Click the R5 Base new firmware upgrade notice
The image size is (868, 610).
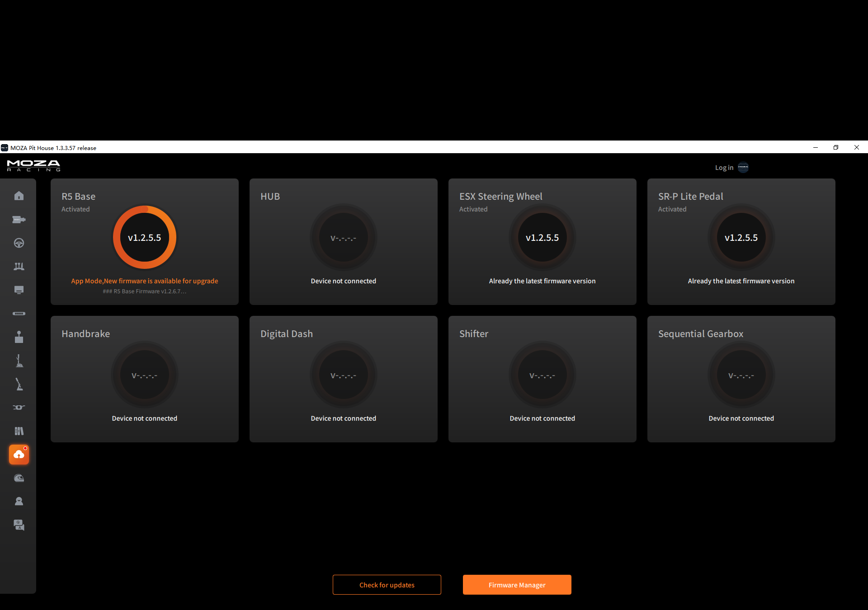point(145,281)
